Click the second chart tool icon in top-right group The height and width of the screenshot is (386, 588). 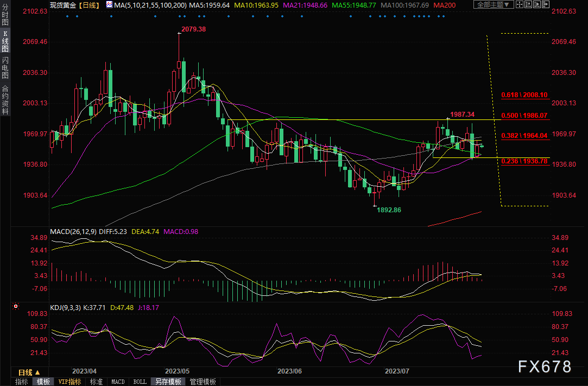[529, 4]
